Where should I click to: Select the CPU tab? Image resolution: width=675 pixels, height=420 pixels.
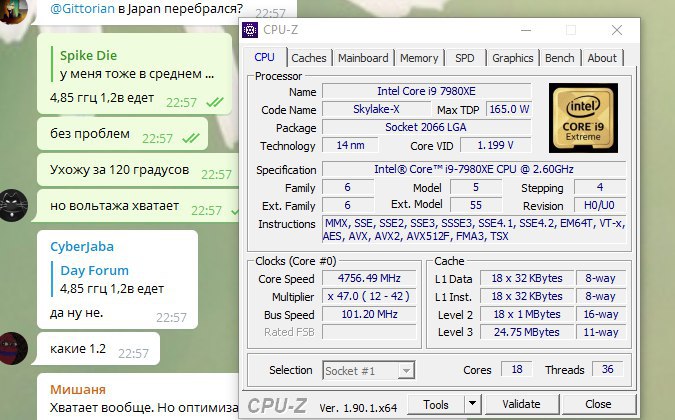pos(264,57)
